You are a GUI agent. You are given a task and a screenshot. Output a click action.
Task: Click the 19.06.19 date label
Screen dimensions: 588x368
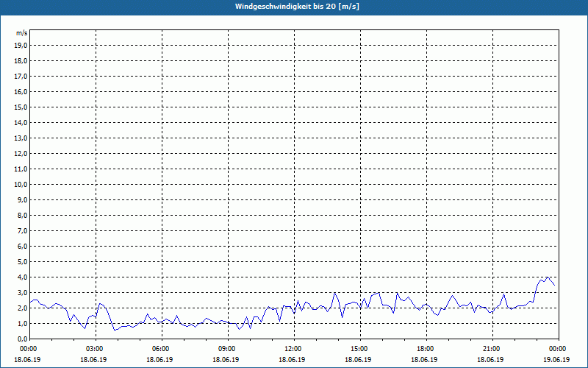[x=556, y=360]
